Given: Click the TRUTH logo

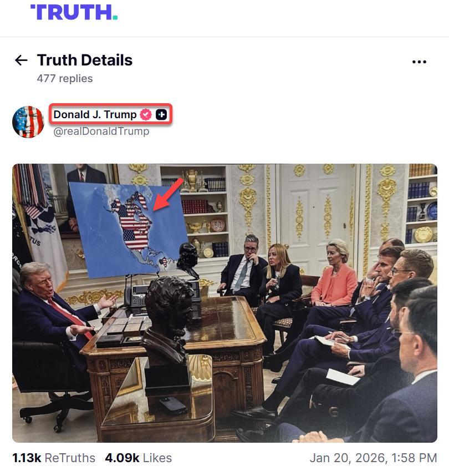Looking at the screenshot, I should 74,12.
